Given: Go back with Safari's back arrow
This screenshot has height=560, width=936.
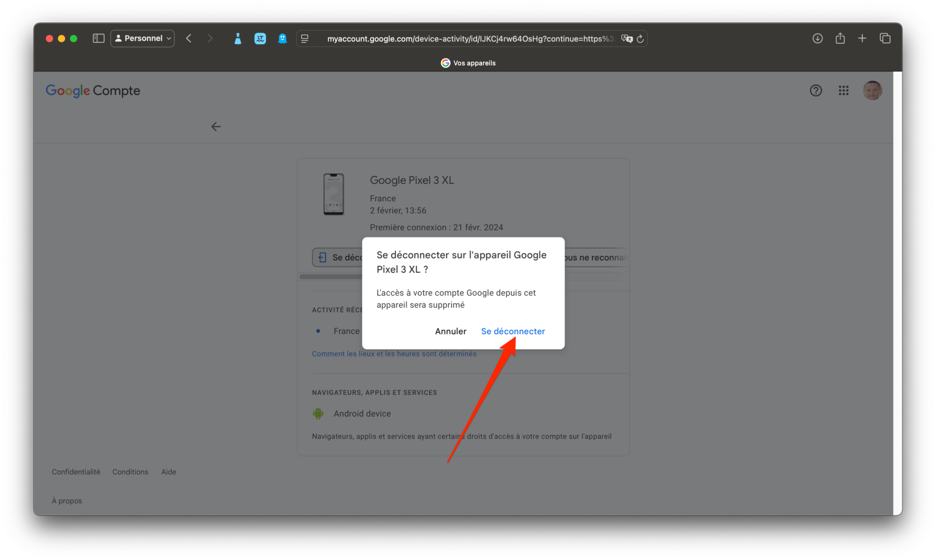Looking at the screenshot, I should coord(189,39).
